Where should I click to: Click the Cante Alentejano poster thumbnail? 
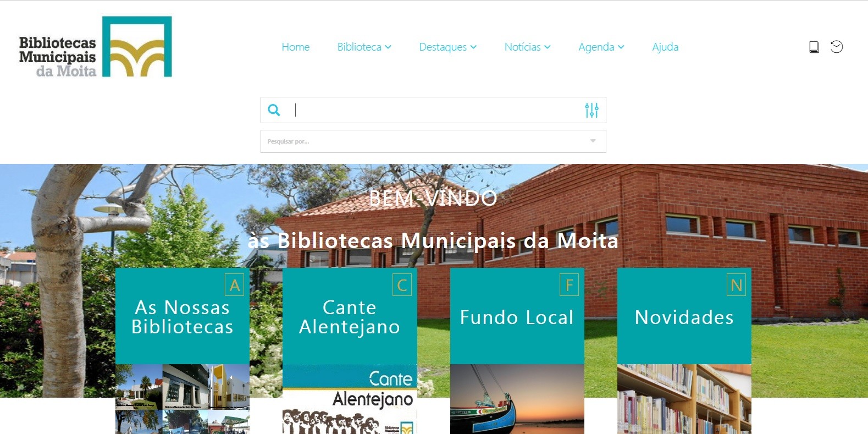click(x=350, y=399)
